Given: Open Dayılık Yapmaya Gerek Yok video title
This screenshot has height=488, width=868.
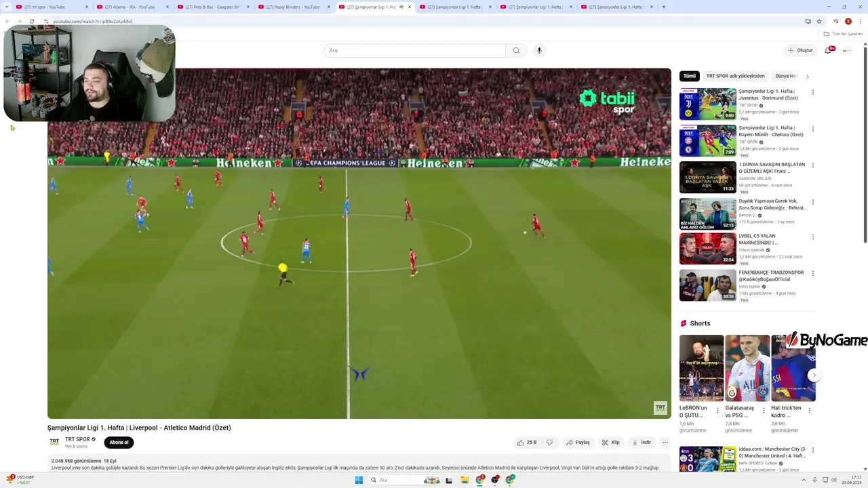Looking at the screenshot, I should (x=772, y=205).
